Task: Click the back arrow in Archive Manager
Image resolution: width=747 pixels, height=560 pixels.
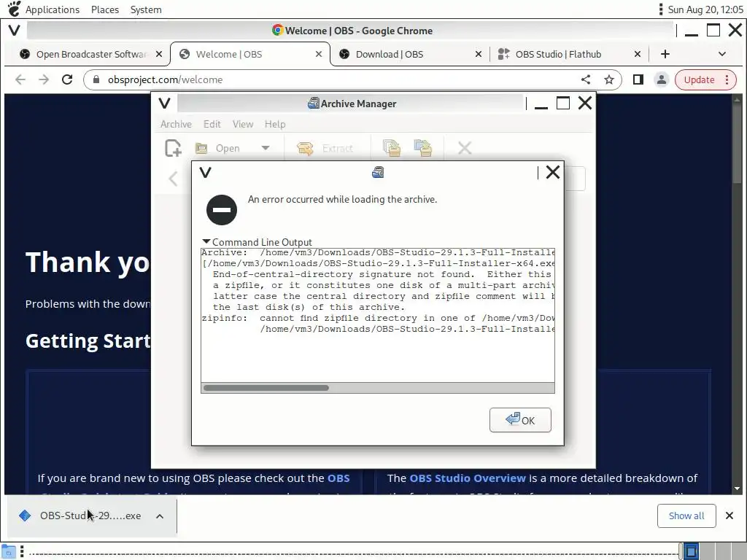Action: pyautogui.click(x=173, y=179)
